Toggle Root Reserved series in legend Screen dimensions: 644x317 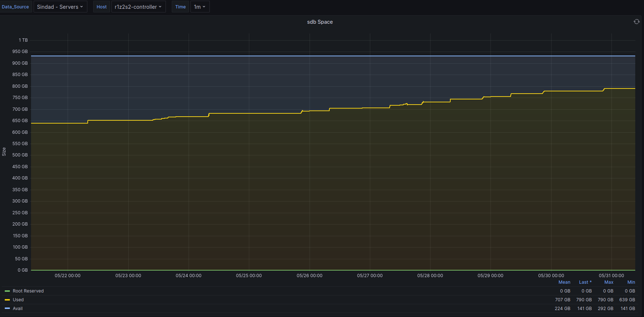coord(28,291)
